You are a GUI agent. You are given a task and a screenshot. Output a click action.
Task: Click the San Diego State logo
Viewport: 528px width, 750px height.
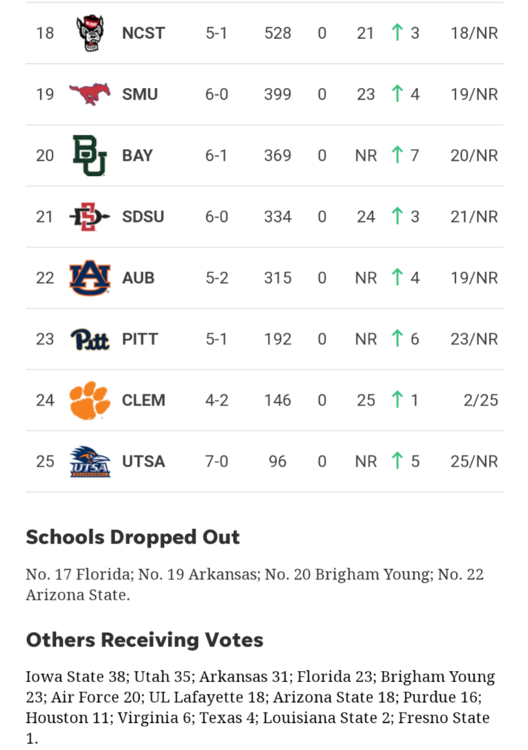(90, 217)
